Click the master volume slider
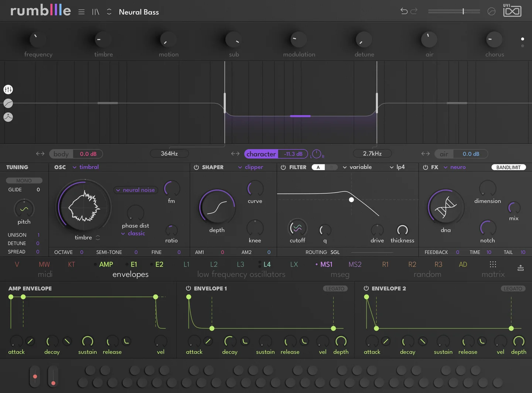Viewport: 532px width, 393px height. [454, 11]
